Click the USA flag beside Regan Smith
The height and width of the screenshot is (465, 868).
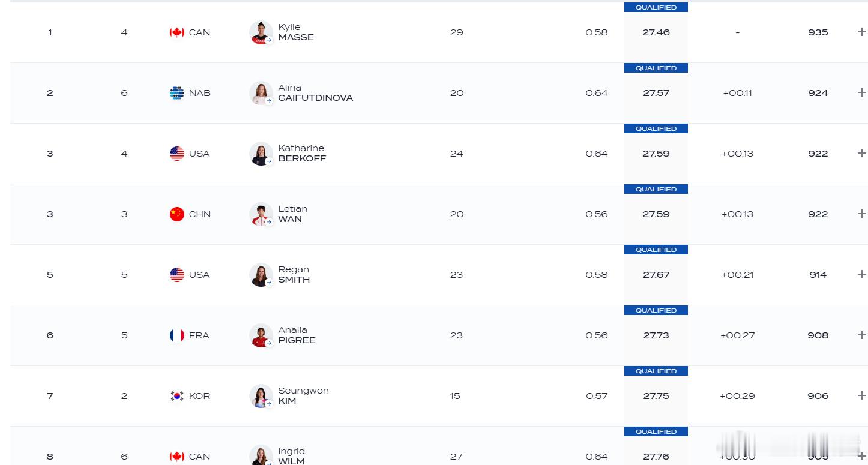(x=176, y=275)
